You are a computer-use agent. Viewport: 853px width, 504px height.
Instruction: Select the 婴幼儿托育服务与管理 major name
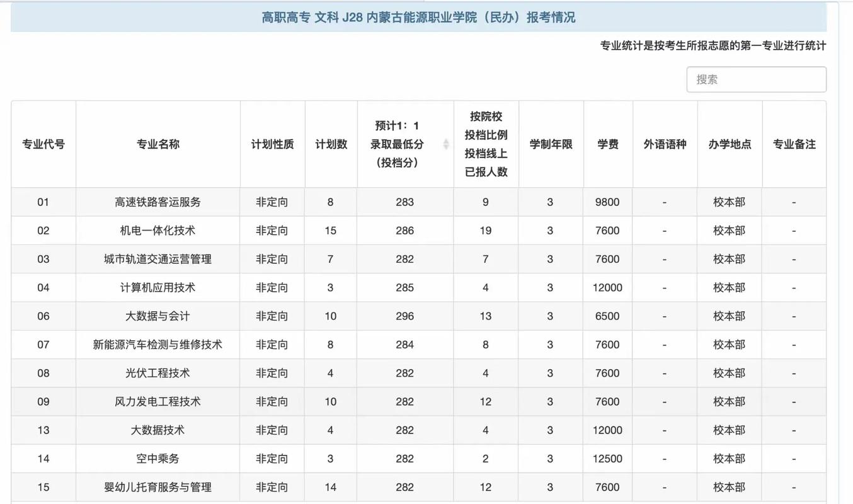[158, 487]
